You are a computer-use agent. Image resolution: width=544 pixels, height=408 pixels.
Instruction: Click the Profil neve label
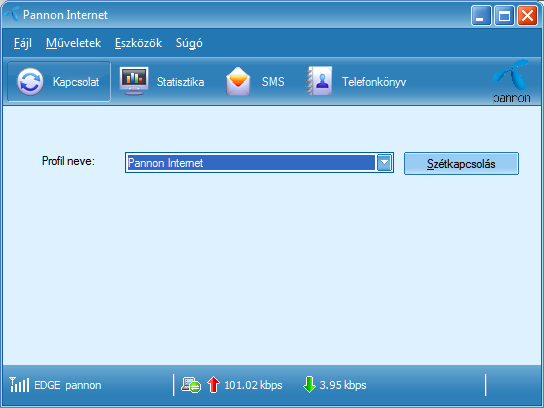point(68,161)
